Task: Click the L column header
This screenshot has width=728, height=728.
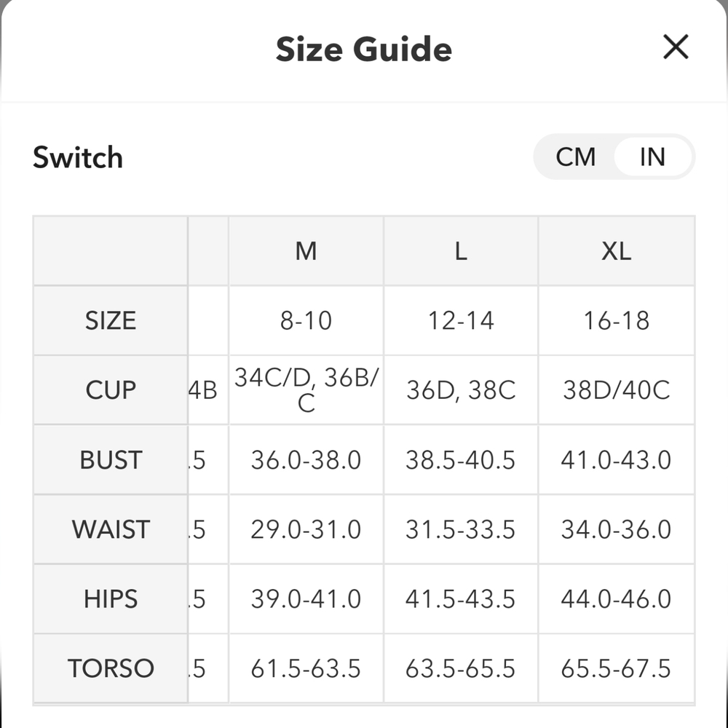Action: [x=461, y=251]
